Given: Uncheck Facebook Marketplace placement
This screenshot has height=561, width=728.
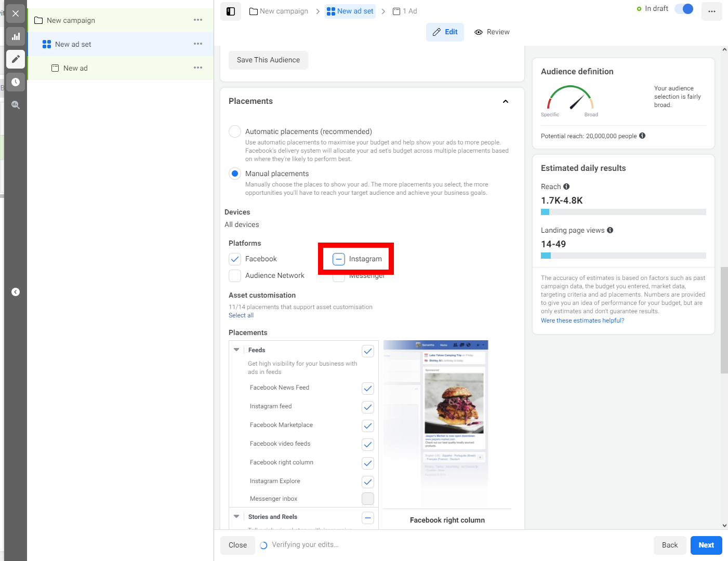Looking at the screenshot, I should [x=368, y=426].
